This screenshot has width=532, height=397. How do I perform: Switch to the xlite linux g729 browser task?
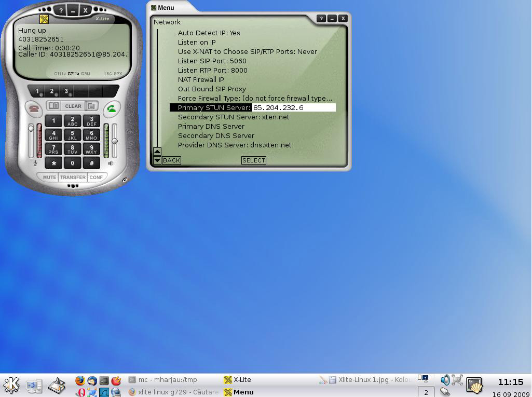tap(174, 392)
